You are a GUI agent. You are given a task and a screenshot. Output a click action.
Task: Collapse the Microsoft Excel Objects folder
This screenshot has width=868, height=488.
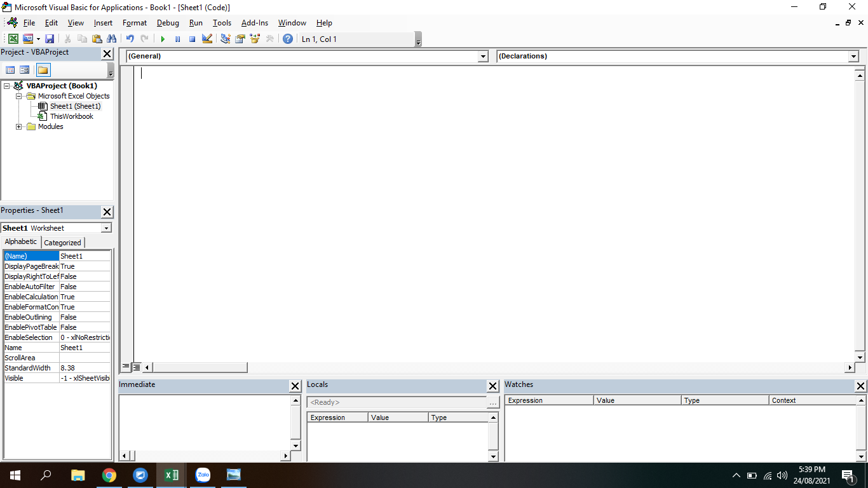tap(19, 96)
